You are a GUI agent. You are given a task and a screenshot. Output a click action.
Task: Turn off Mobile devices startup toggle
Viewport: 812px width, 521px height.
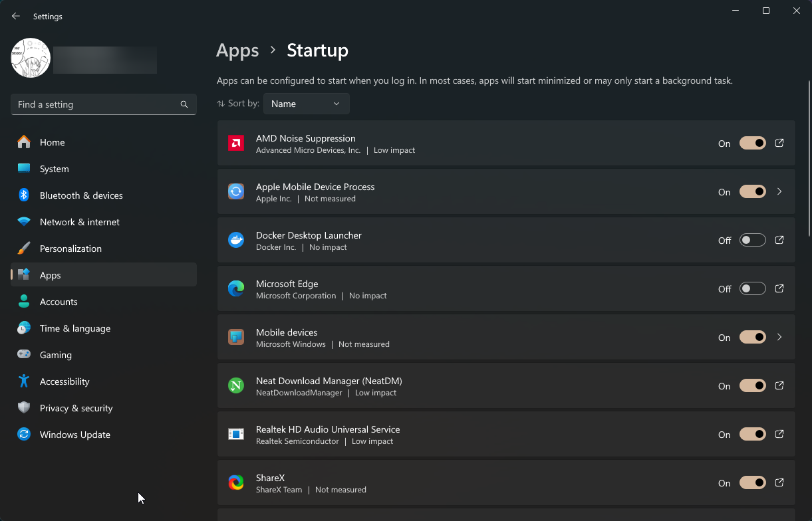[753, 337]
